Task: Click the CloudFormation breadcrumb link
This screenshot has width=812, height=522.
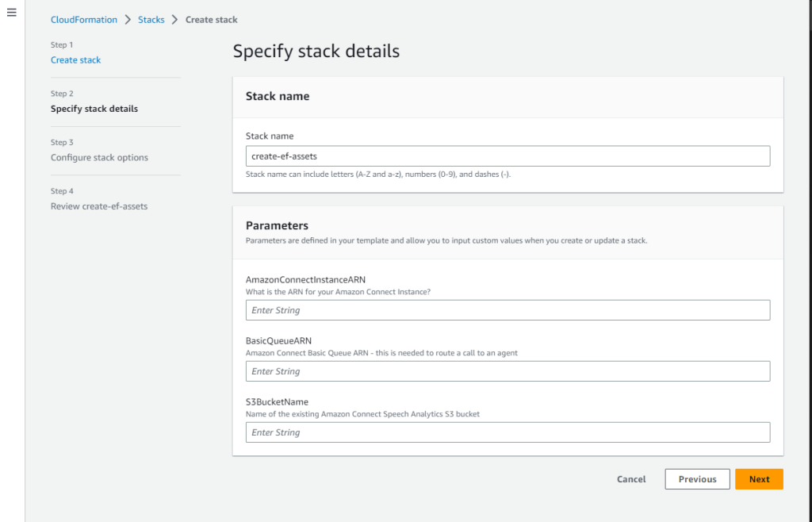Action: tap(84, 20)
